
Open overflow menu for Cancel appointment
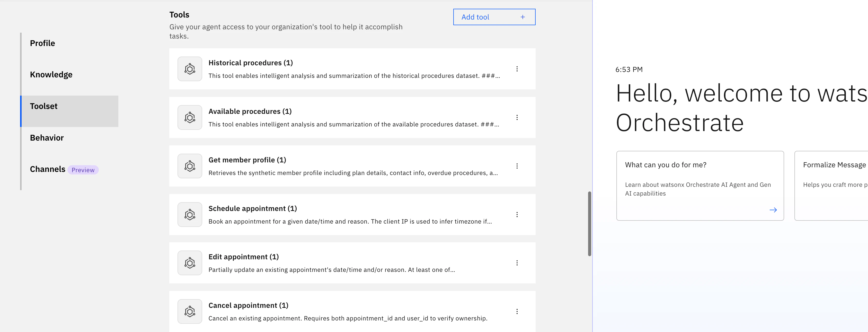click(x=517, y=311)
